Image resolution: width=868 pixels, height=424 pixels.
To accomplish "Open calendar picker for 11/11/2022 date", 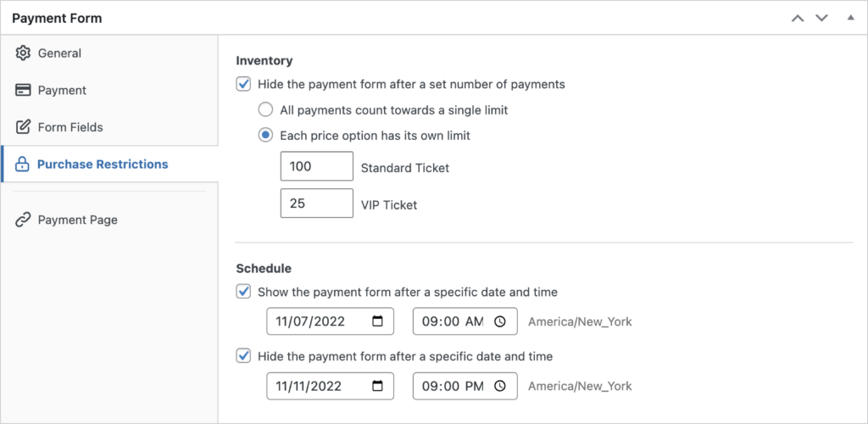I will 377,386.
